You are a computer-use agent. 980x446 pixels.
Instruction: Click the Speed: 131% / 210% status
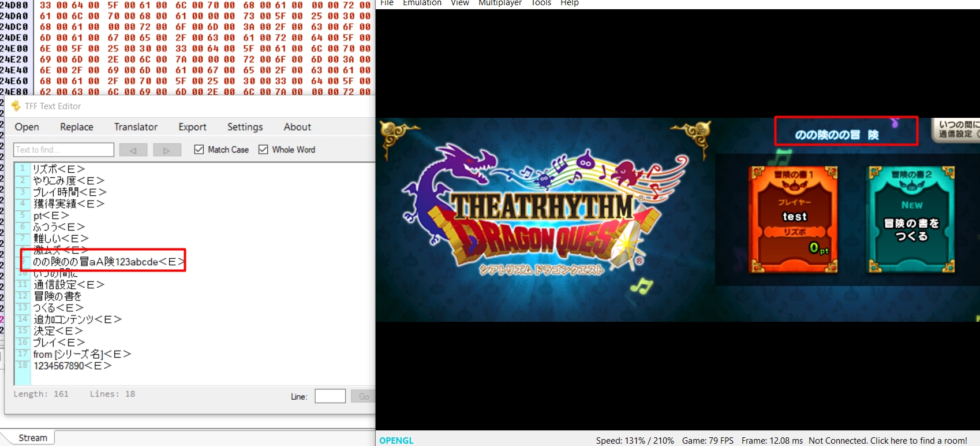[x=635, y=441]
